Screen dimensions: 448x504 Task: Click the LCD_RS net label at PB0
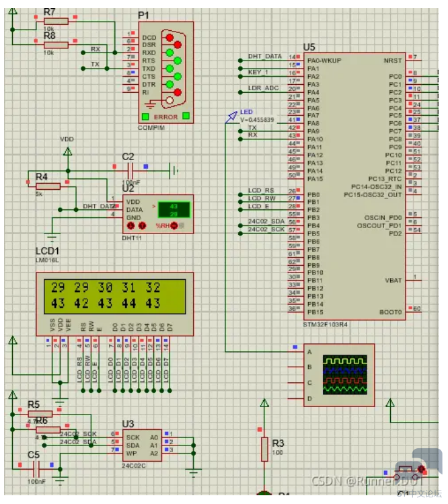click(x=260, y=190)
